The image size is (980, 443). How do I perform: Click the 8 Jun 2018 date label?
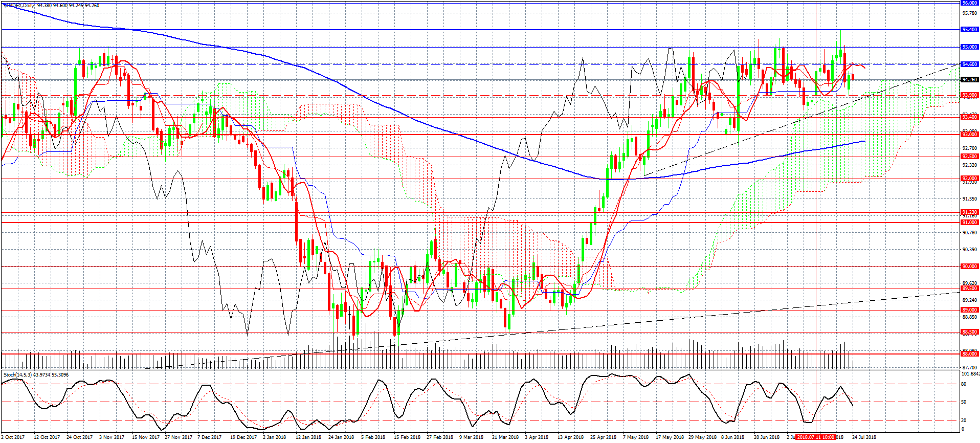[732, 437]
